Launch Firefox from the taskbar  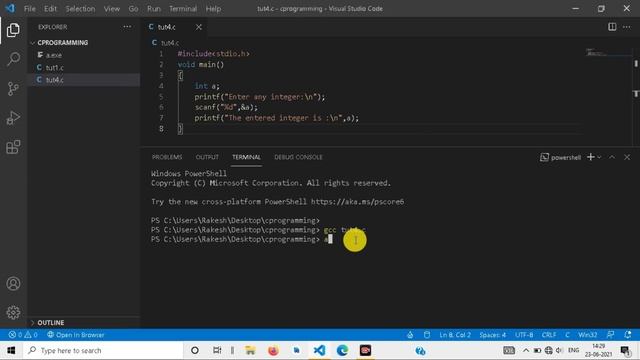coord(273,350)
